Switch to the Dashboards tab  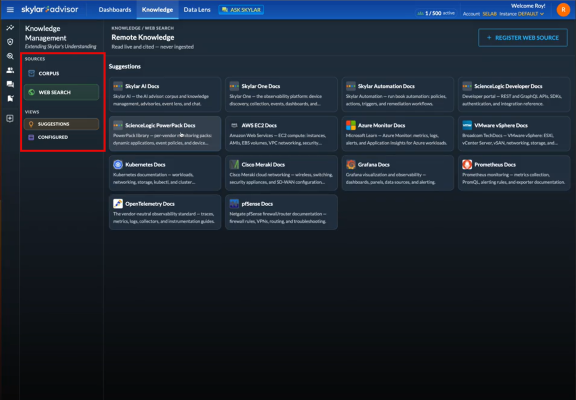pos(115,10)
